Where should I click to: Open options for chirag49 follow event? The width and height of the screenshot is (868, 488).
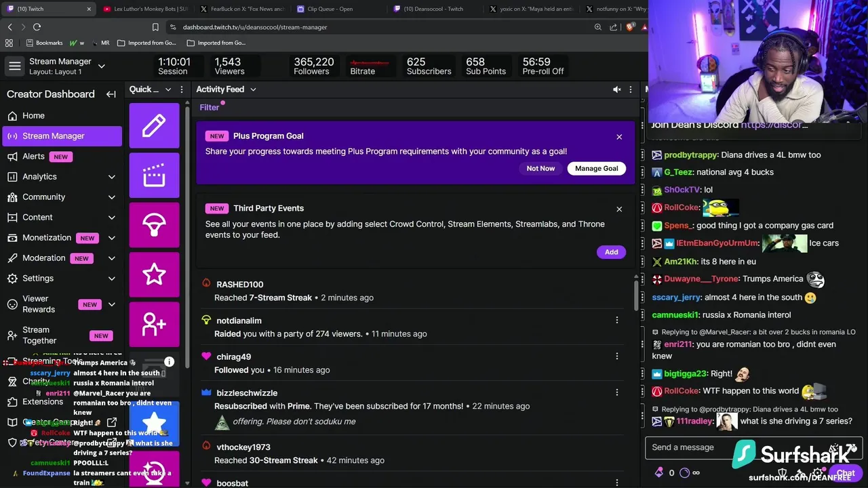click(x=616, y=356)
